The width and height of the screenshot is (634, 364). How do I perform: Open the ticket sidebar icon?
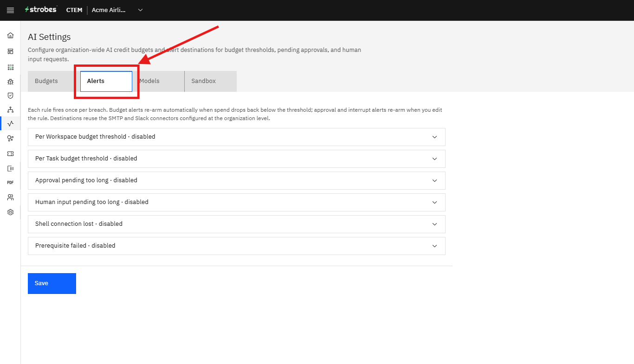10,153
